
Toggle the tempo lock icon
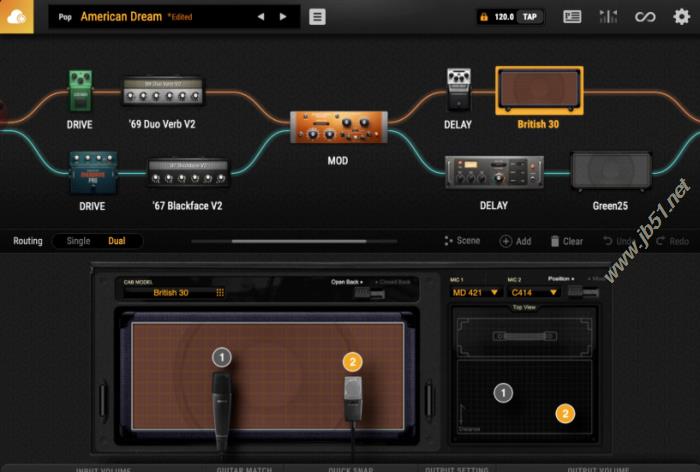pyautogui.click(x=484, y=17)
